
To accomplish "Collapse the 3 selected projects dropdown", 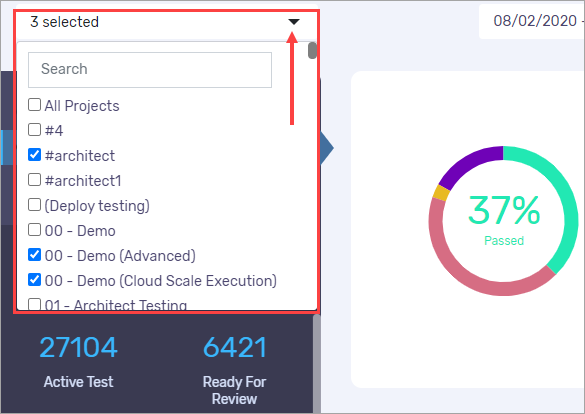I will (166, 22).
